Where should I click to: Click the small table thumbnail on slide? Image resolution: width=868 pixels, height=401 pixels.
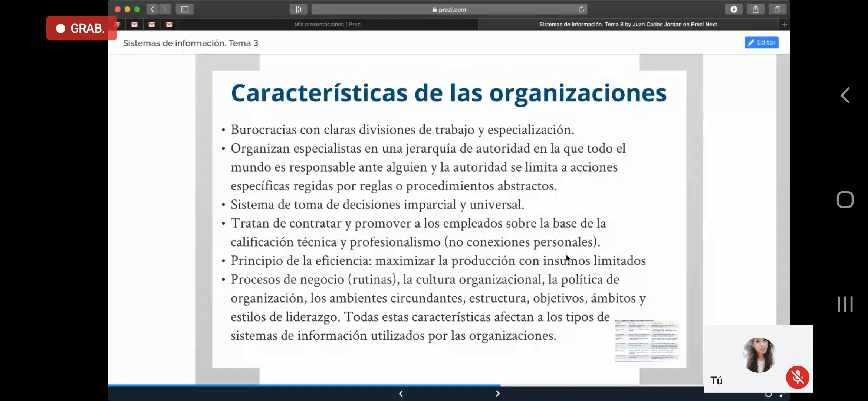click(647, 340)
